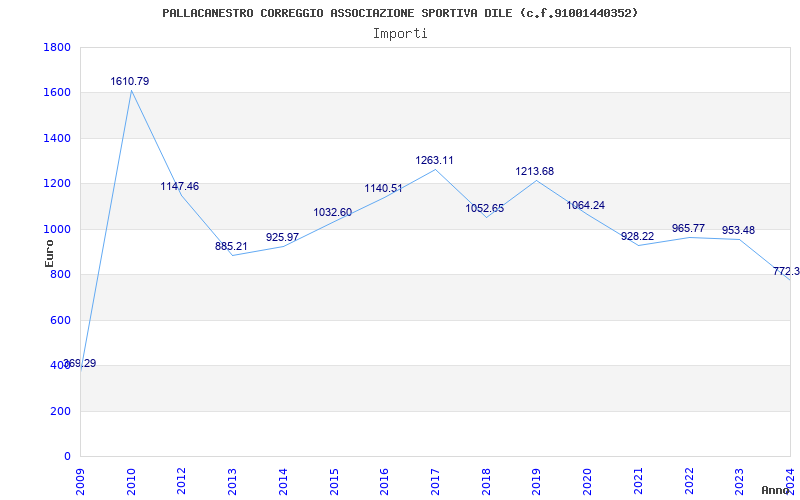The image size is (800, 500).
Task: Select the 925.97 data label
Action: coord(282,237)
